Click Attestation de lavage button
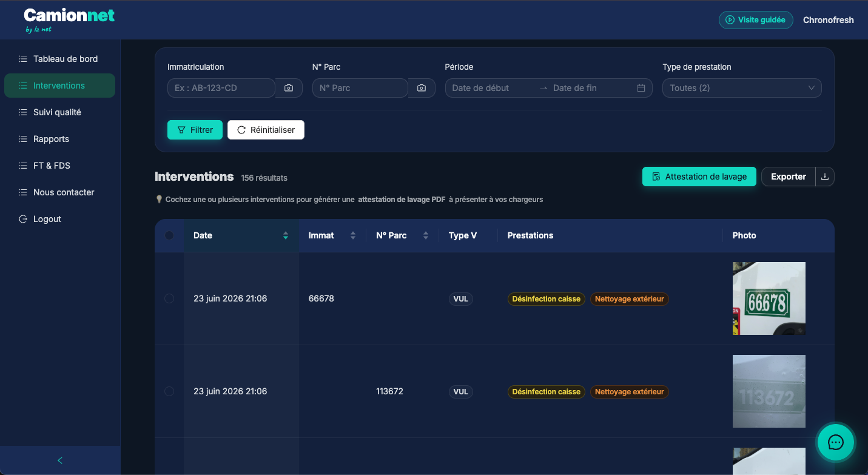 pos(699,177)
